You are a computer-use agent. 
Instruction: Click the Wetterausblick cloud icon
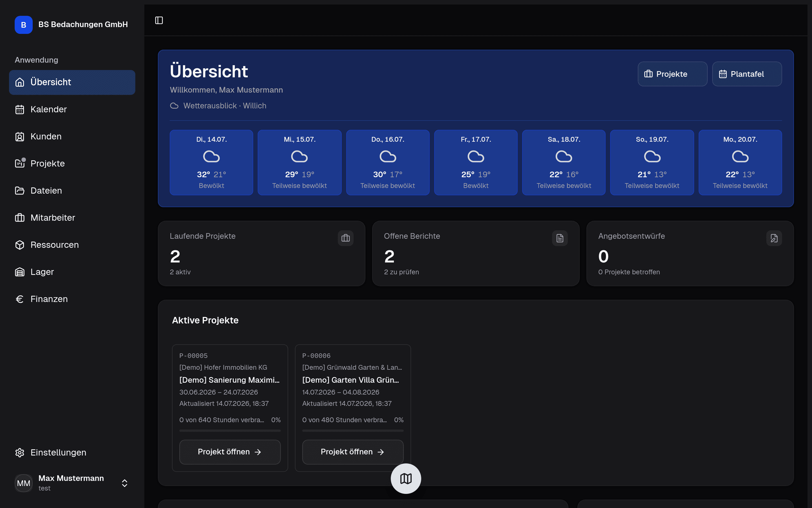174,106
